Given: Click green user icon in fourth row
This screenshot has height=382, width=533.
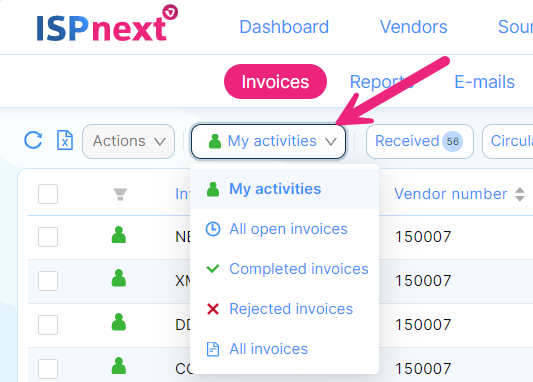Looking at the screenshot, I should click(x=119, y=366).
